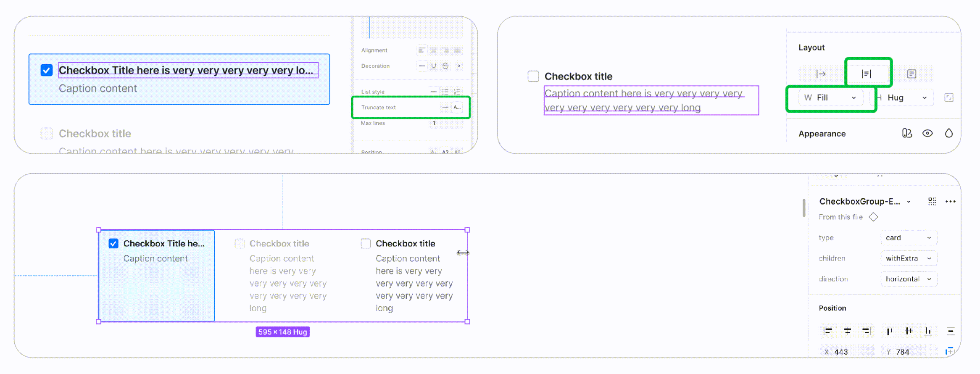
Task: Expand the direction horizontal dropdown
Action: pos(908,279)
